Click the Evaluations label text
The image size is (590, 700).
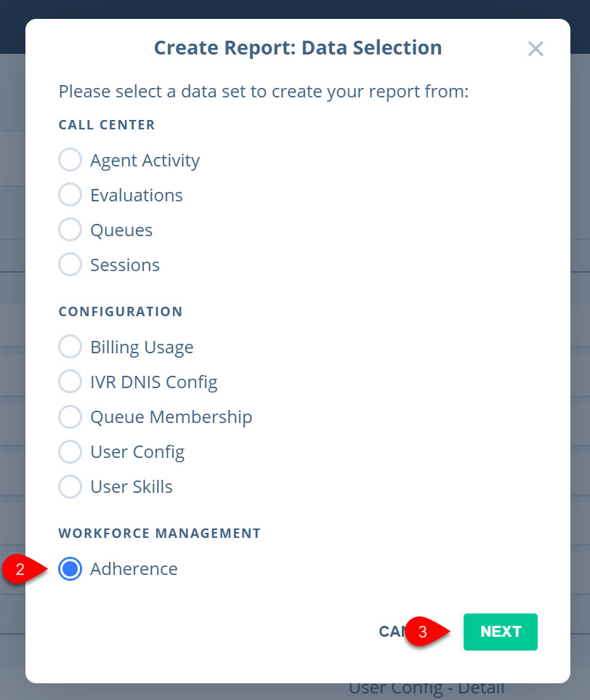(x=137, y=195)
